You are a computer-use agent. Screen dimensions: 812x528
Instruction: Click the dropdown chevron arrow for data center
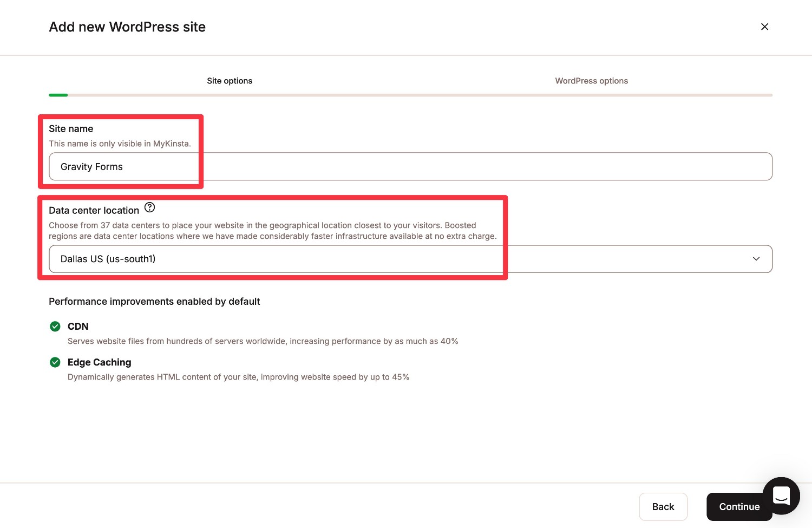(x=756, y=259)
